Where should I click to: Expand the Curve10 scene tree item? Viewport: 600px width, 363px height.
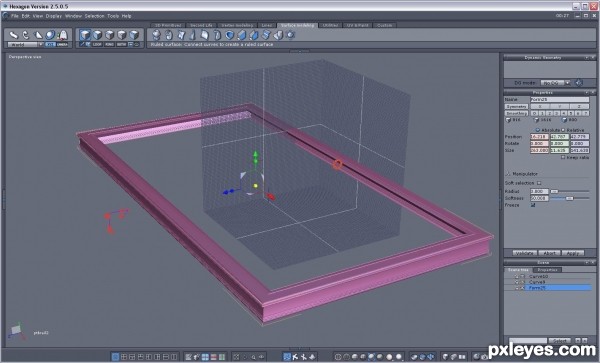tap(516, 276)
